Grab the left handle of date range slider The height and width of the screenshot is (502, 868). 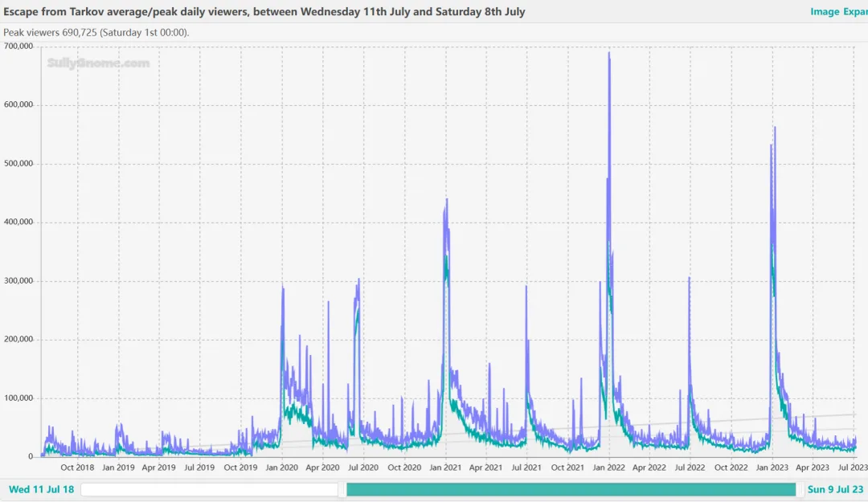pos(342,490)
